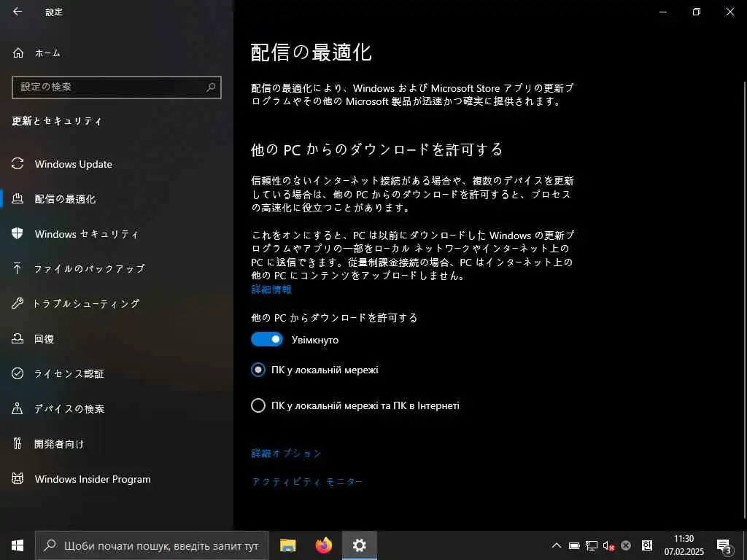747x560 pixels.
Task: Restore down the Settings window
Action: [697, 12]
